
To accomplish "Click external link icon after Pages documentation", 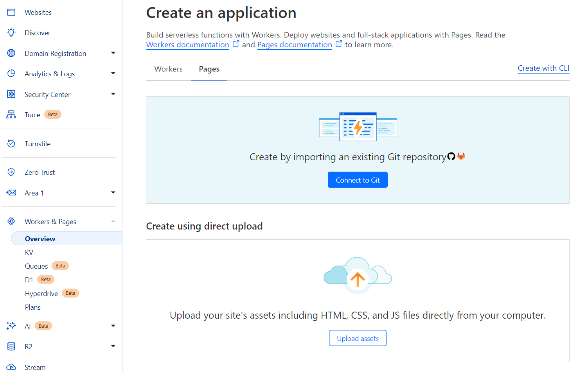I will click(x=339, y=44).
